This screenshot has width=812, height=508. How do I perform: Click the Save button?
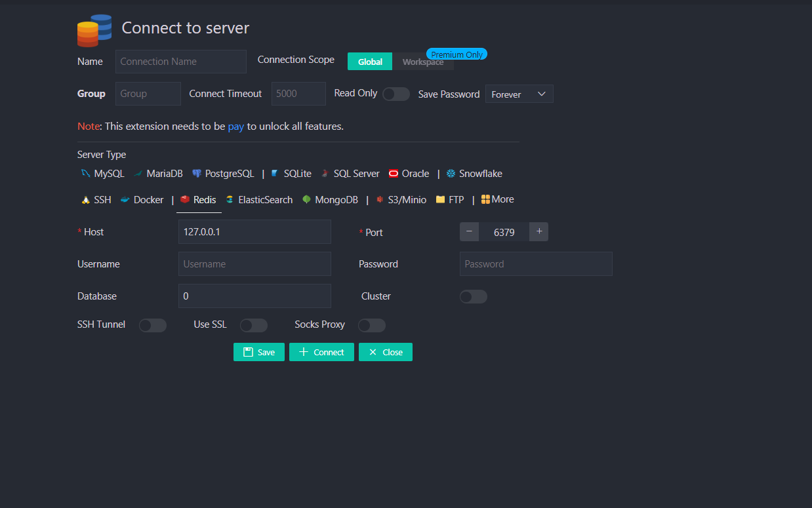tap(259, 352)
